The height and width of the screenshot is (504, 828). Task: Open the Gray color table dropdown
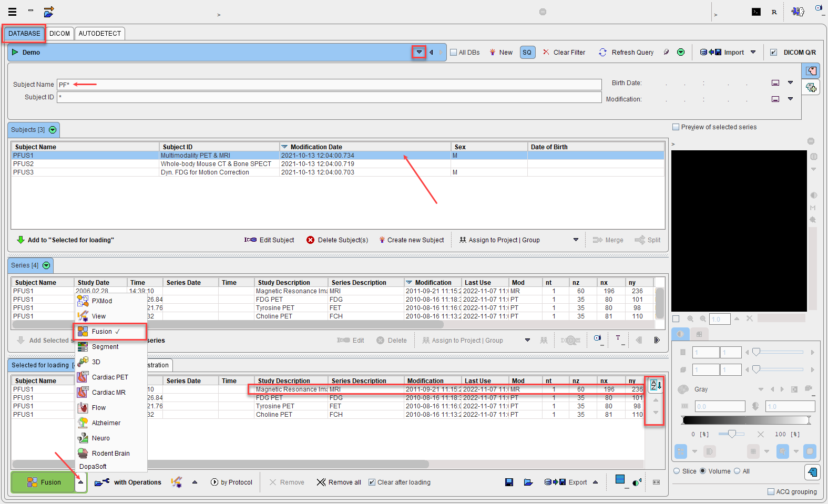(761, 389)
